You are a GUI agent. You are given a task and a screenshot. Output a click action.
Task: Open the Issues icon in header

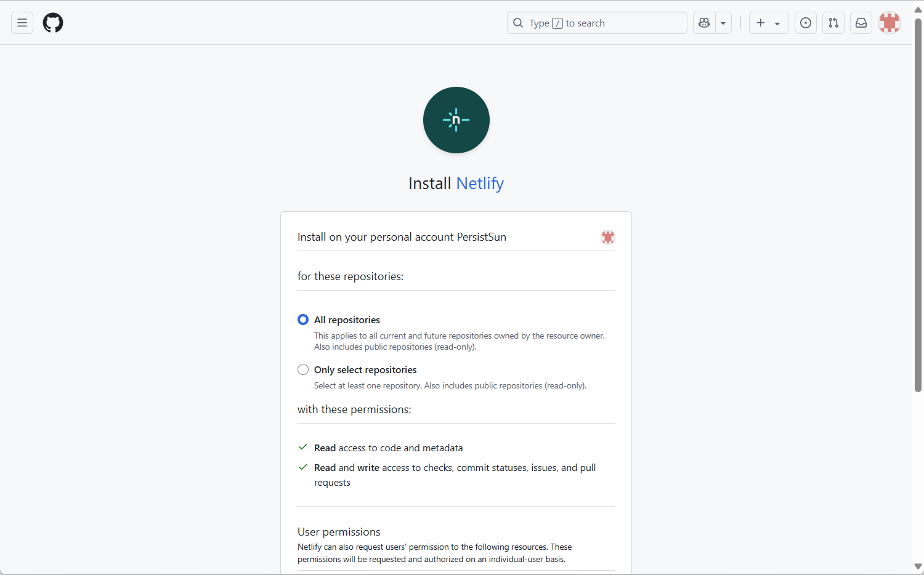806,23
